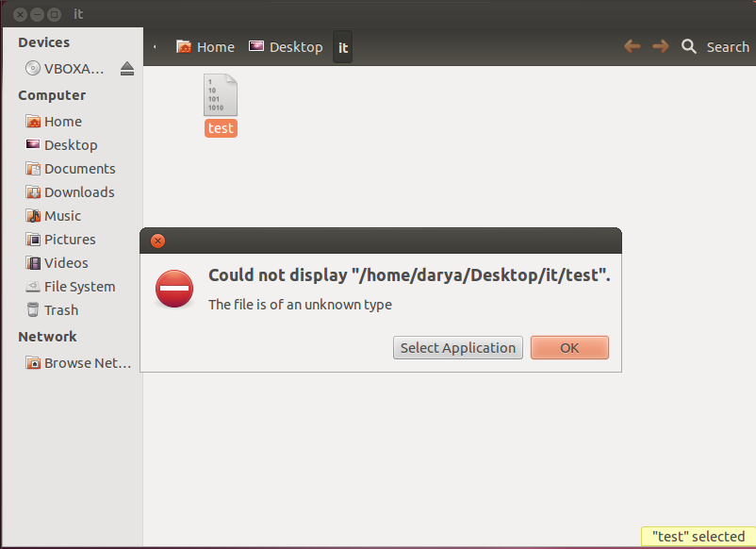The height and width of the screenshot is (549, 756).
Task: Click the 'Could not display' error heading
Action: [x=409, y=275]
